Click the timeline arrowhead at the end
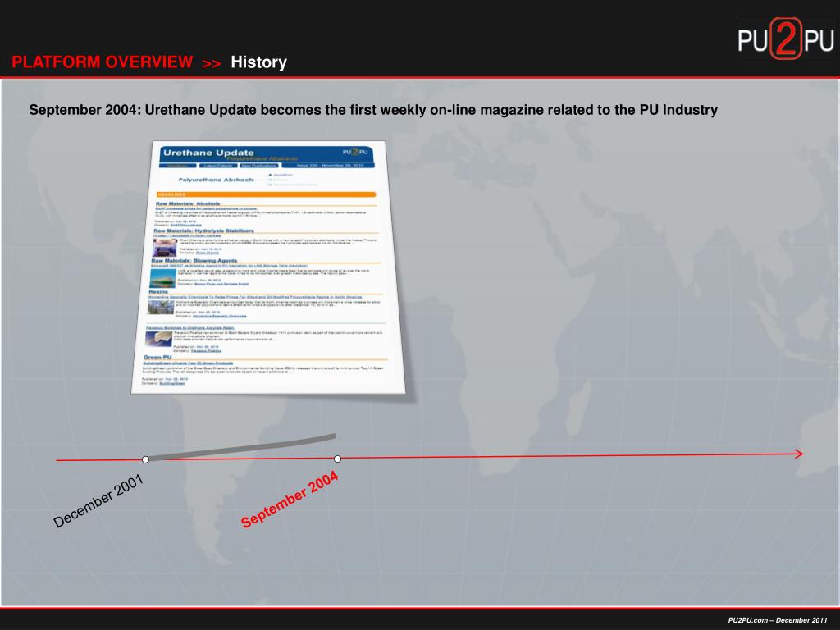 click(799, 454)
